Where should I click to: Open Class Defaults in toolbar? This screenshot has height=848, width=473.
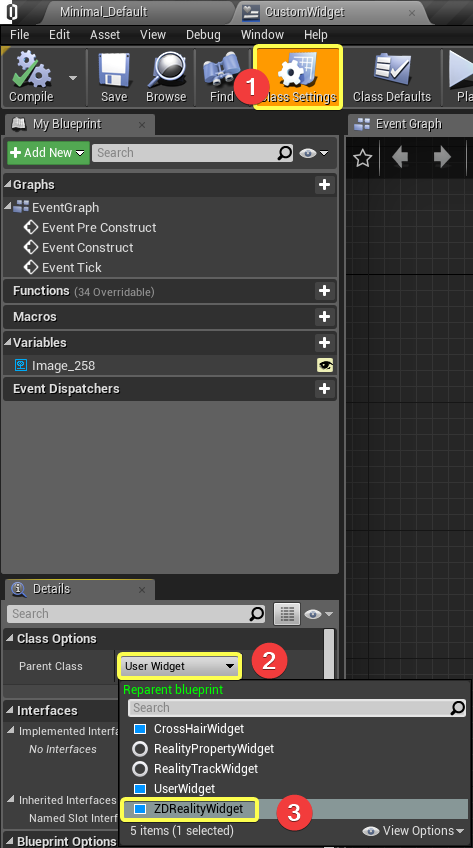(x=392, y=77)
